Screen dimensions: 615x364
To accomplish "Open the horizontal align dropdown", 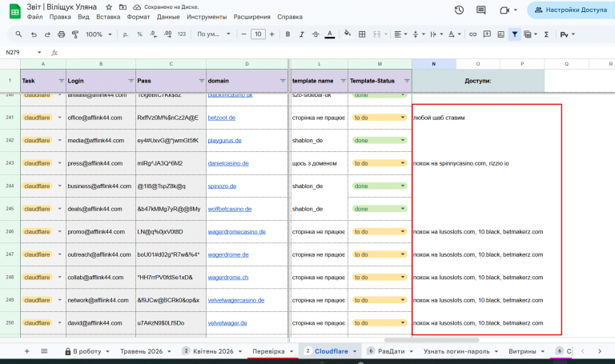I will tap(400, 34).
